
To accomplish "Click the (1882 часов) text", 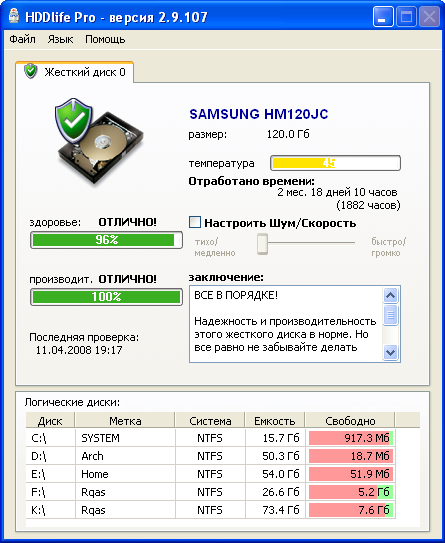I will (368, 205).
